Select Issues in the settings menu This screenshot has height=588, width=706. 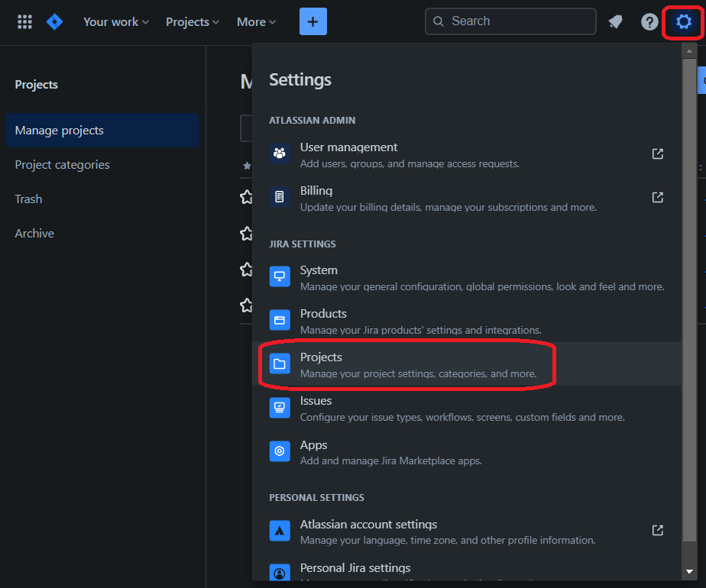pyautogui.click(x=316, y=401)
